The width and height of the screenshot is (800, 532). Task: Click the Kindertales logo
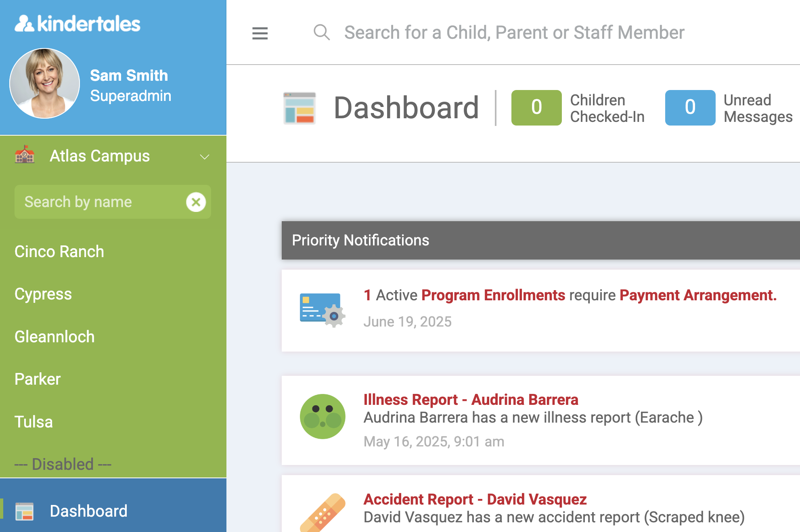pyautogui.click(x=77, y=24)
